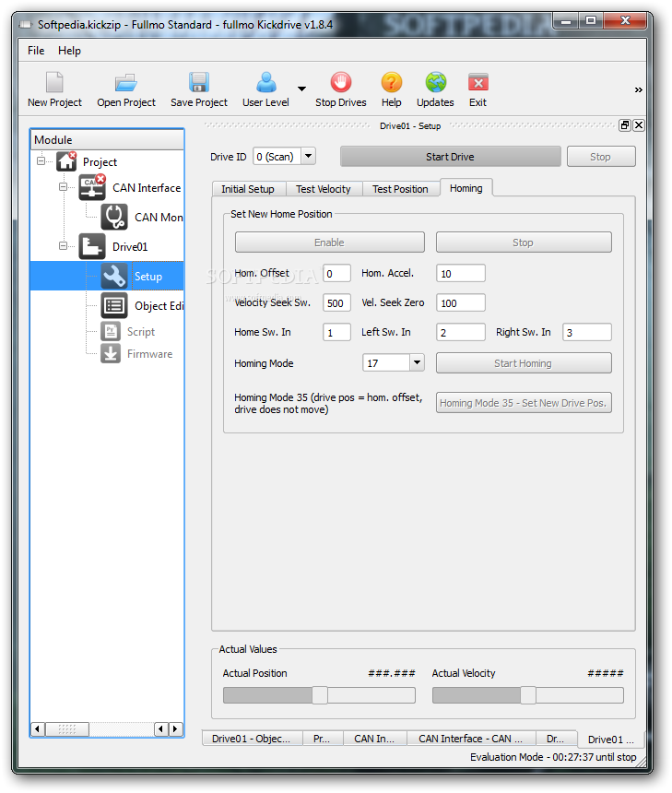Viewport: 672px width, 793px height.
Task: Close the Drive01 Setup panel
Action: 639,125
